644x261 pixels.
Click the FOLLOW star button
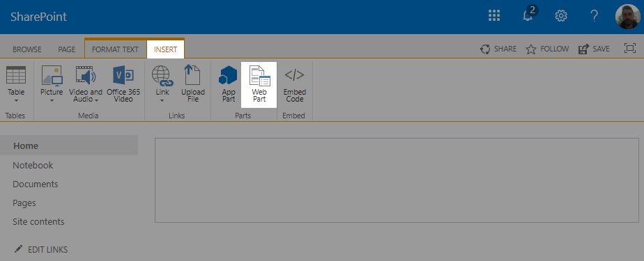[x=548, y=49]
